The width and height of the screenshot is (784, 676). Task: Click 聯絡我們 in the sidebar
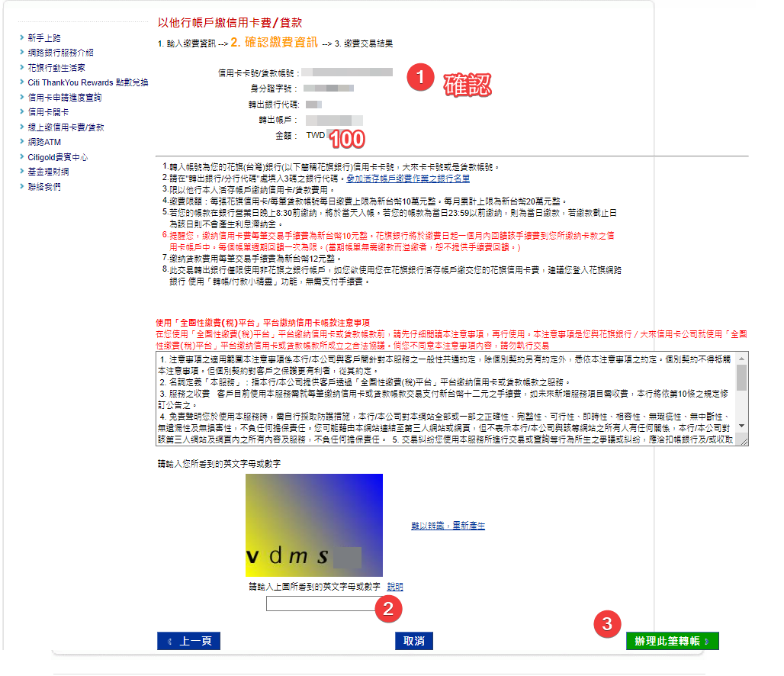[43, 187]
